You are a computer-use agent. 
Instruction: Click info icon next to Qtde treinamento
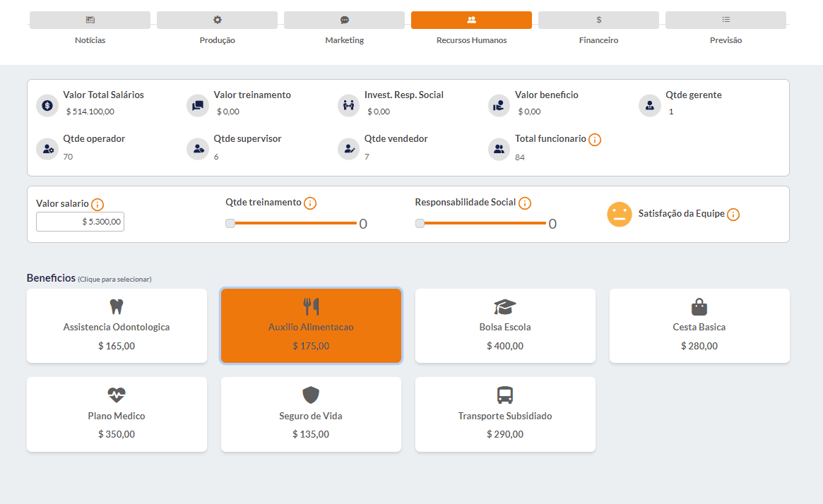309,203
